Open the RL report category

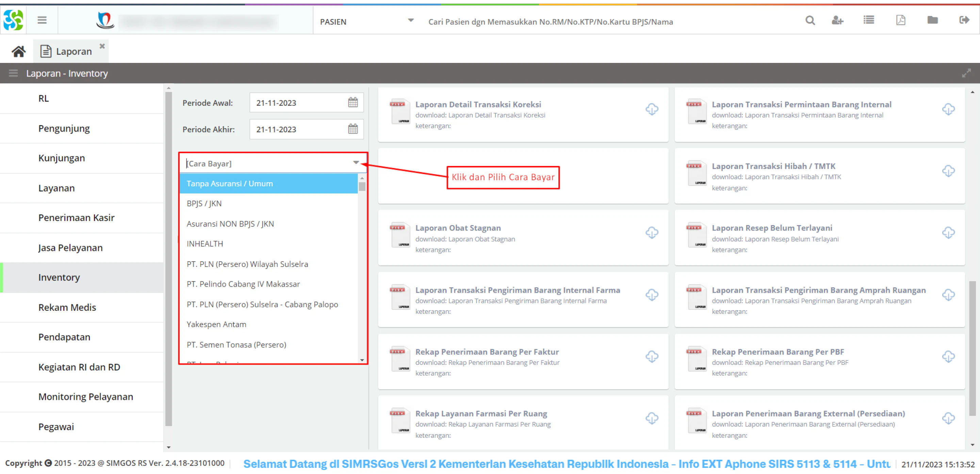82,99
